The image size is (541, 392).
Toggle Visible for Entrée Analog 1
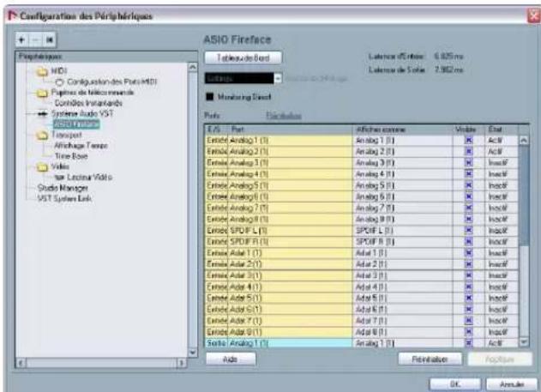[468, 141]
